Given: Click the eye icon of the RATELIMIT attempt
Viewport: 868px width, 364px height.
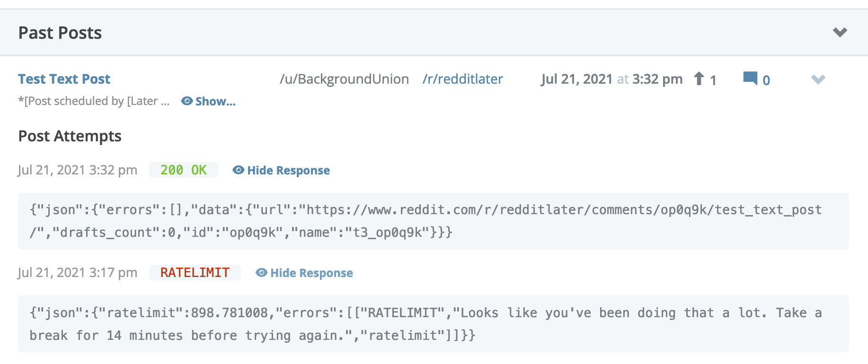Looking at the screenshot, I should [x=262, y=273].
